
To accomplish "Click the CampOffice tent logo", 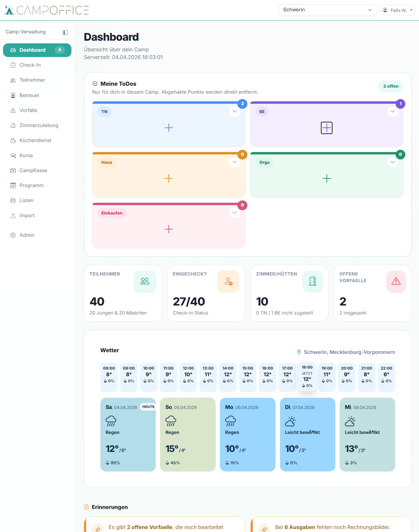I will coord(9,10).
